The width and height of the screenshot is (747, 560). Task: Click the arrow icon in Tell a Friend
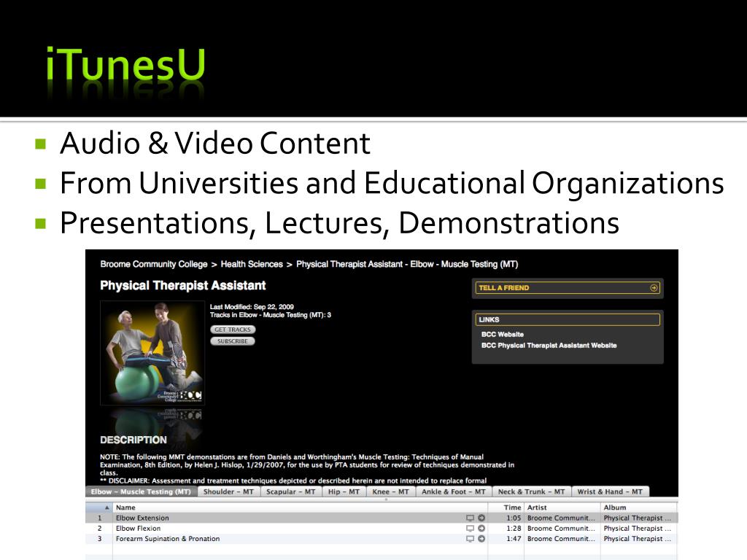click(654, 287)
